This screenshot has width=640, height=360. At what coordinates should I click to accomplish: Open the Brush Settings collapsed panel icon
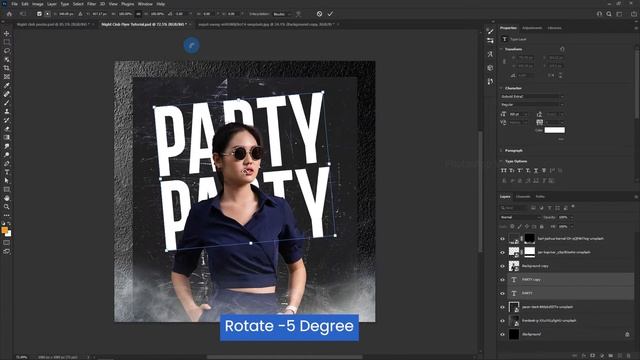(490, 31)
